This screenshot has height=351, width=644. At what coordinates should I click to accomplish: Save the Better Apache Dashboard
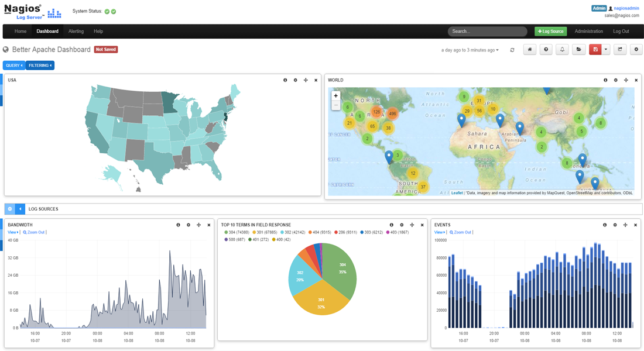[595, 50]
